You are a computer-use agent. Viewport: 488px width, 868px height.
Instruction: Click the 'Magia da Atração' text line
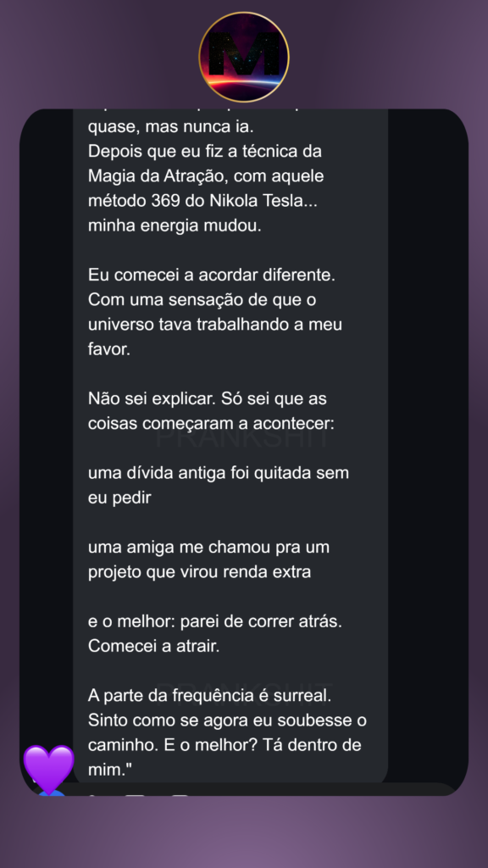coord(206,176)
